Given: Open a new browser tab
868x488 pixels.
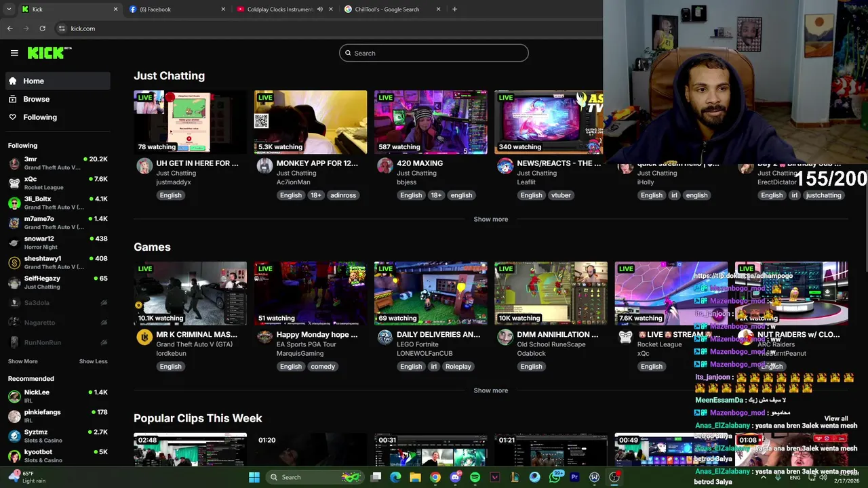Looking at the screenshot, I should [x=454, y=9].
